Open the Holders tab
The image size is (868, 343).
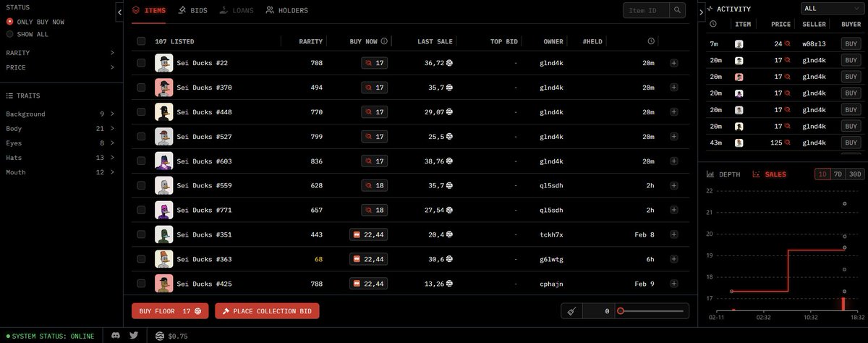(287, 10)
